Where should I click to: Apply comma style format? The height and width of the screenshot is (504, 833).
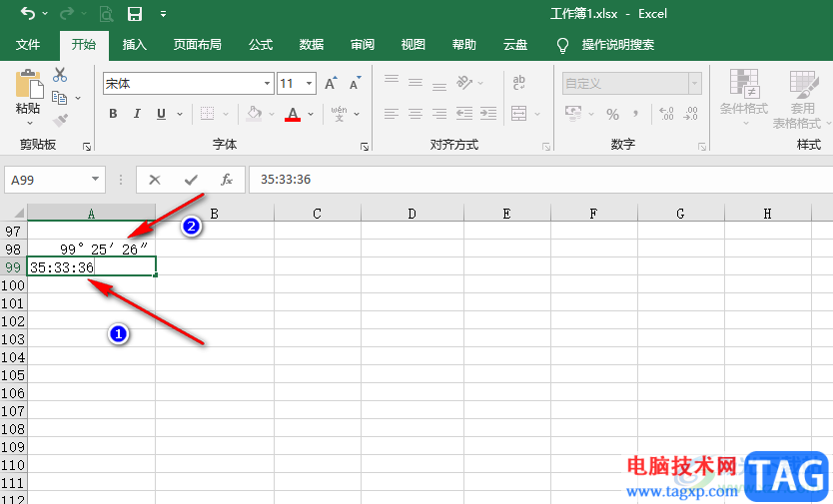tap(635, 113)
